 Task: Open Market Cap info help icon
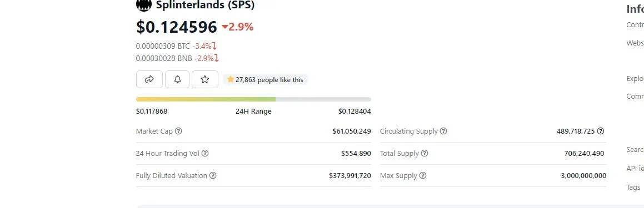tap(178, 131)
